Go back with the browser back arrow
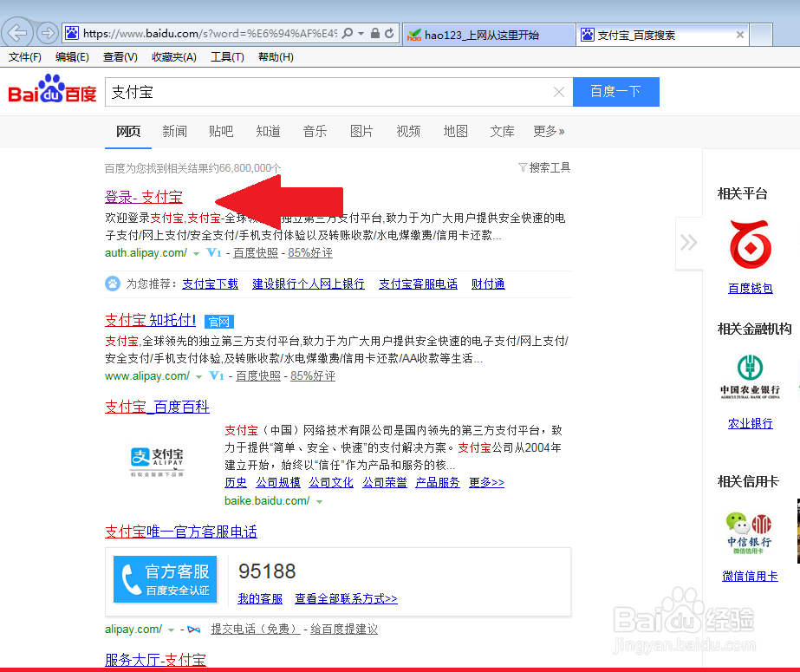800x672 pixels. point(17,33)
